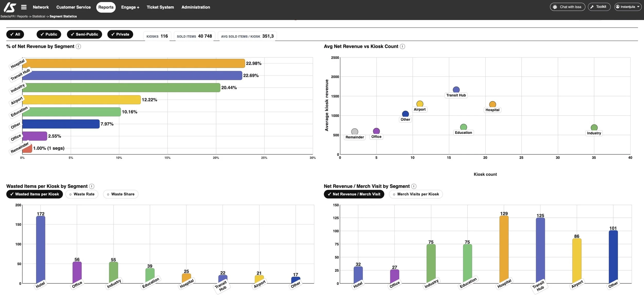Open the hamburger navigation menu
Image resolution: width=644 pixels, height=304 pixels.
tap(24, 7)
